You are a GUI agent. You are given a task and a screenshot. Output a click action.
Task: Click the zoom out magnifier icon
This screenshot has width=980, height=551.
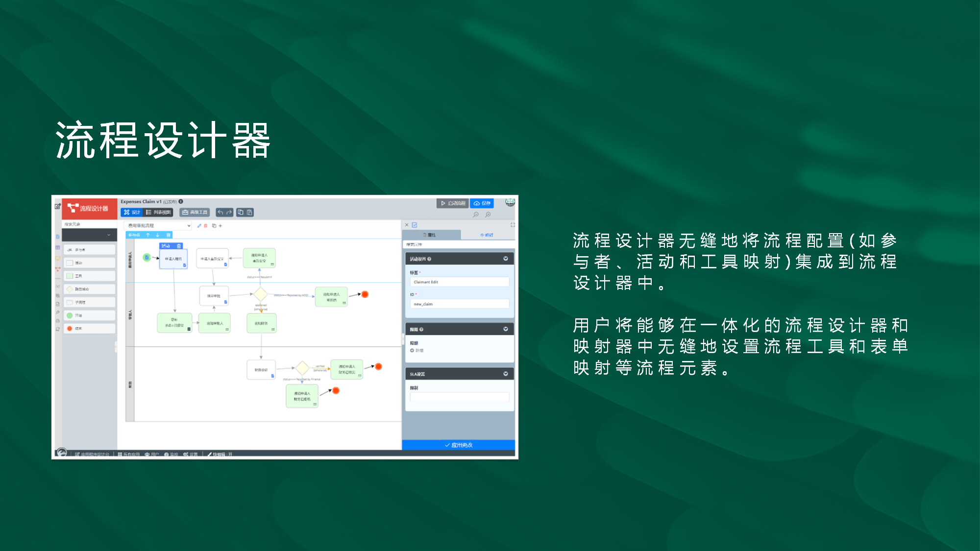tap(476, 215)
